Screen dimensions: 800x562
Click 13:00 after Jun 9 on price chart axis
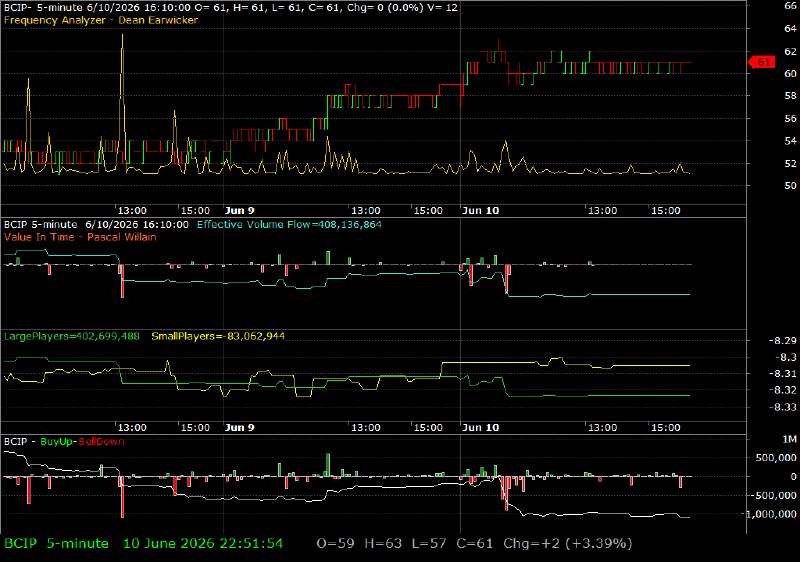[x=366, y=211]
